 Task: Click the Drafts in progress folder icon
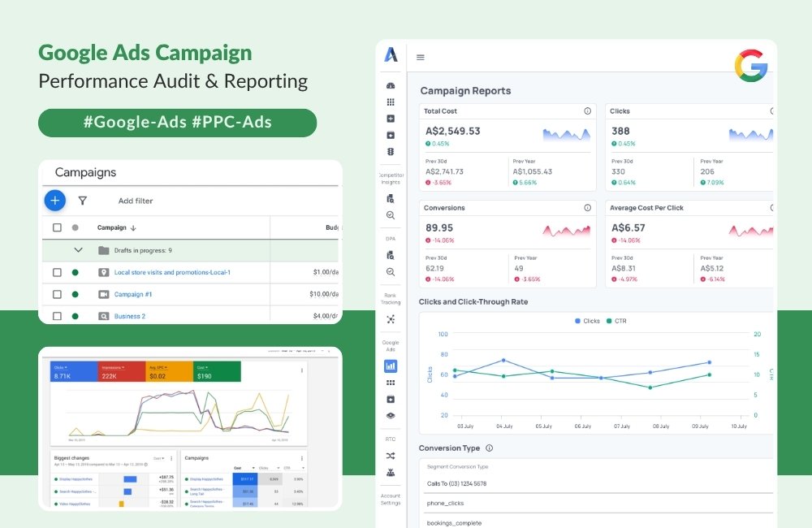[x=104, y=250]
